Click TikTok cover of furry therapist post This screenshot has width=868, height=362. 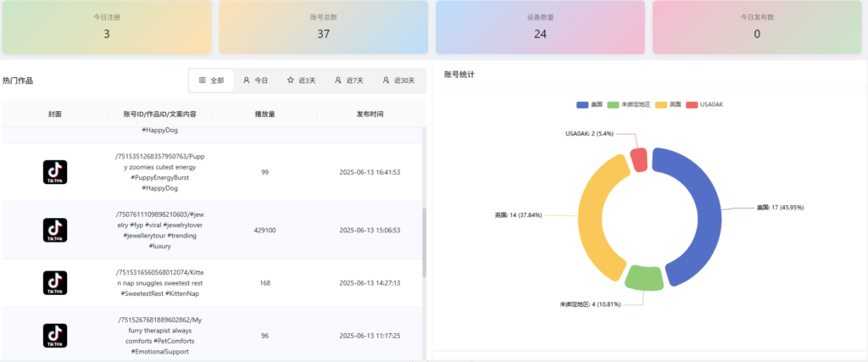(x=55, y=336)
